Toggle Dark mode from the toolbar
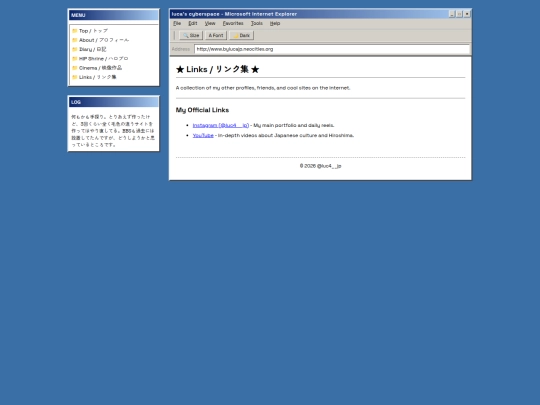The height and width of the screenshot is (405, 540). (241, 35)
